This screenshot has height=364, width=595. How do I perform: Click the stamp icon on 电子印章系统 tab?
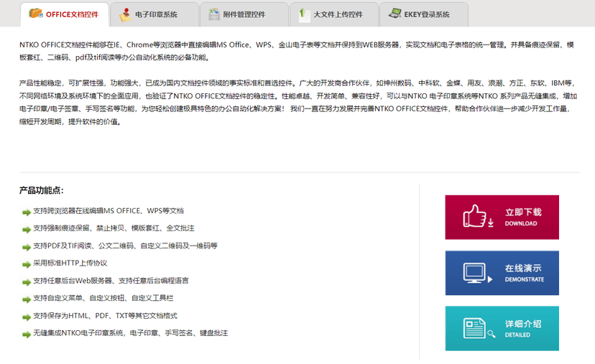[x=125, y=14]
